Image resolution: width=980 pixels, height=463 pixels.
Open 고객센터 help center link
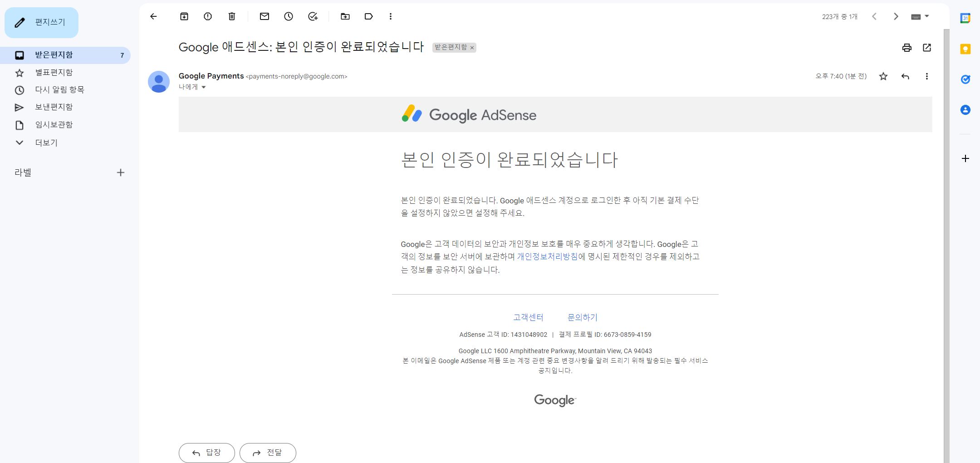528,317
